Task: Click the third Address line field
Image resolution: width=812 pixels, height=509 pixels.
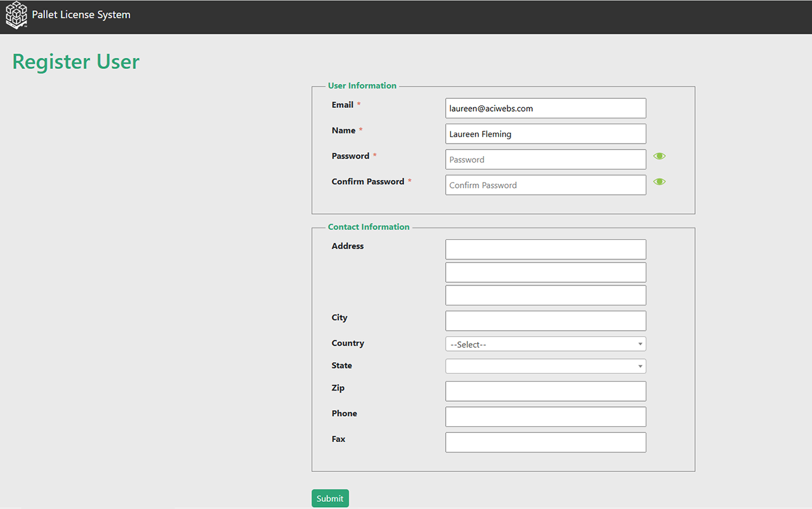Action: (545, 294)
